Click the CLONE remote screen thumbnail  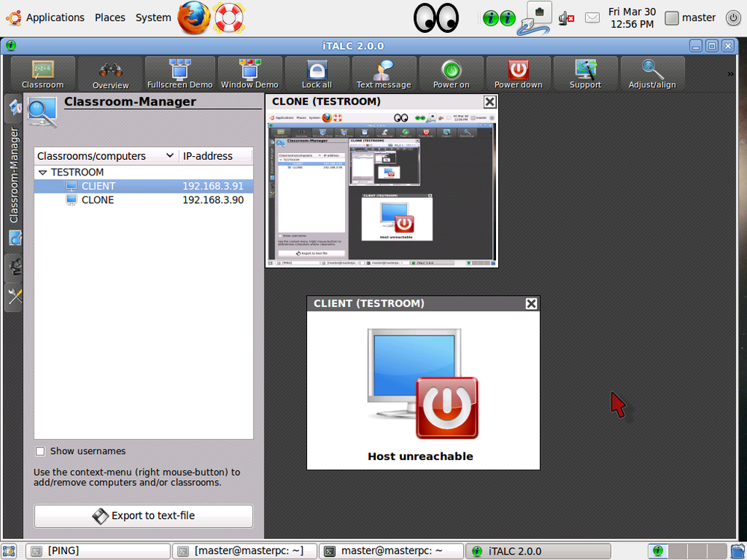382,189
